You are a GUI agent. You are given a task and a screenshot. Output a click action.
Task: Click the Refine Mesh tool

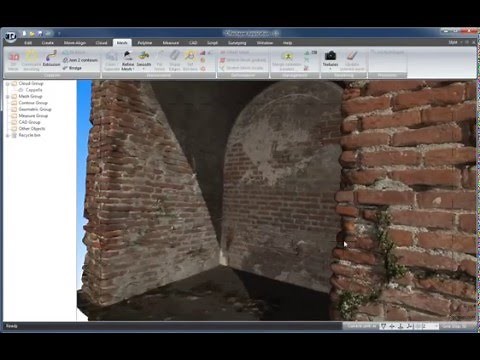tap(128, 61)
